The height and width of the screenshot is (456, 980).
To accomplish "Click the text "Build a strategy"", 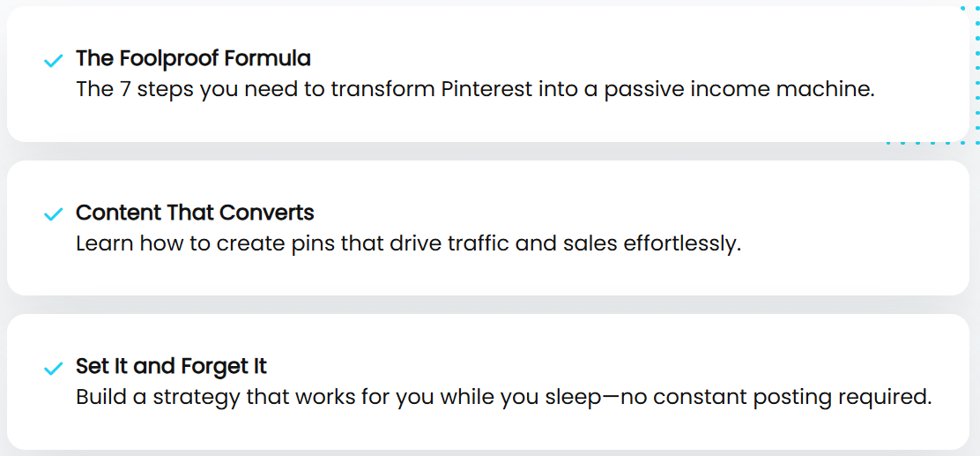I will pos(158,397).
